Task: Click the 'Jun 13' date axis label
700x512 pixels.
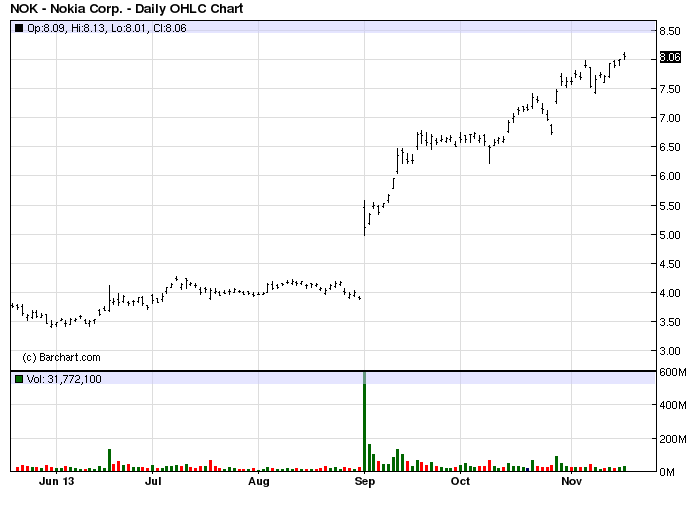Action: pos(56,482)
